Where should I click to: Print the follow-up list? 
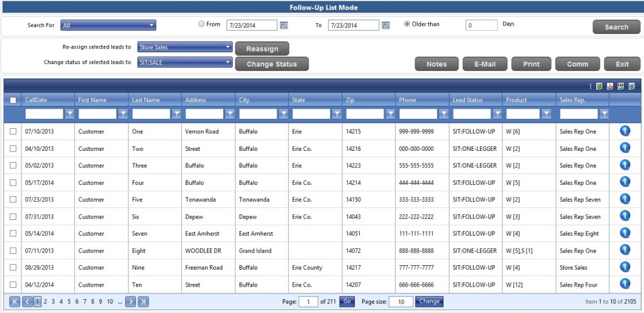click(x=531, y=64)
